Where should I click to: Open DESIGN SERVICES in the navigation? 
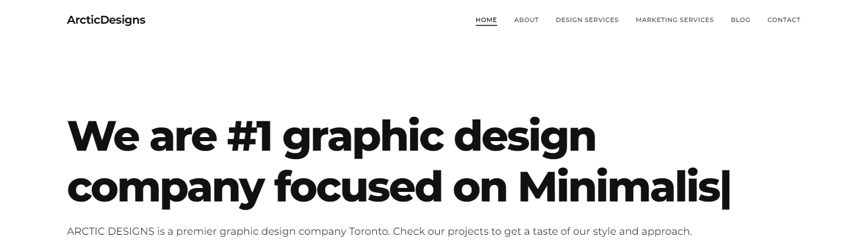587,20
